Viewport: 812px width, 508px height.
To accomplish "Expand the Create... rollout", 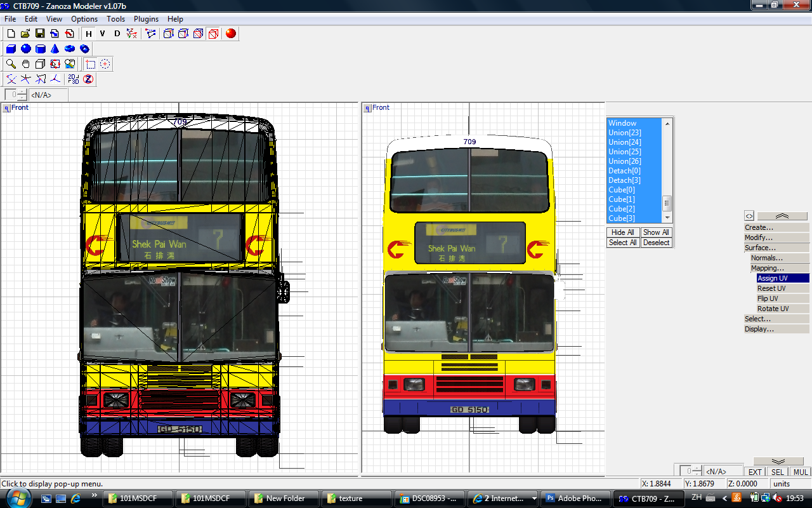I will [776, 227].
